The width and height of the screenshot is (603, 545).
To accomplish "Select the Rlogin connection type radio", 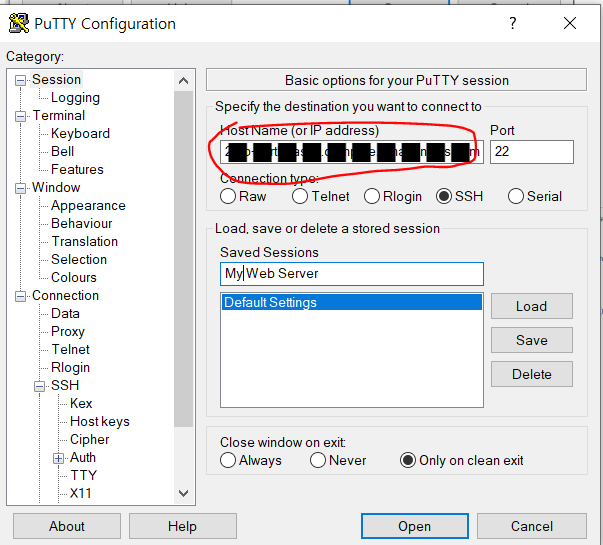I will click(371, 196).
